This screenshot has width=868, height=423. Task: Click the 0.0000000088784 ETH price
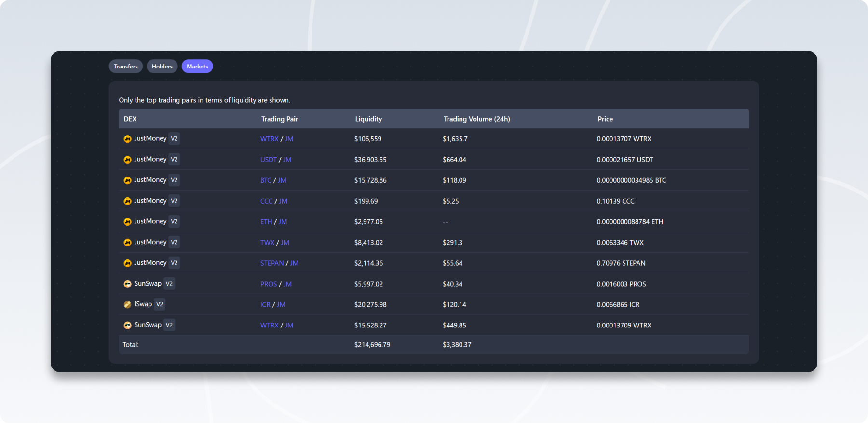click(x=630, y=222)
